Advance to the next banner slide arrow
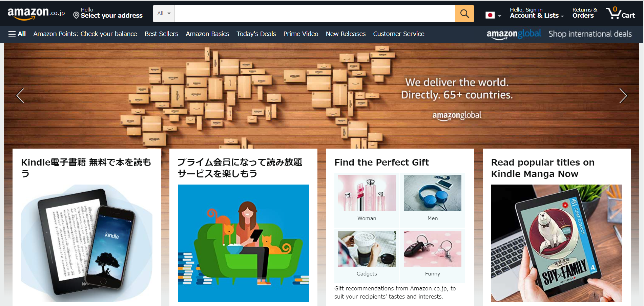 (623, 96)
